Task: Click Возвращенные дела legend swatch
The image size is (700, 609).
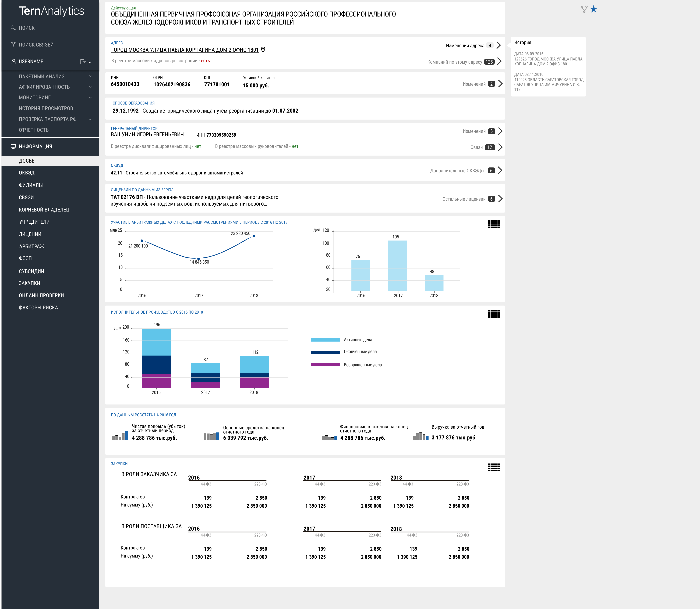Action: (x=325, y=365)
